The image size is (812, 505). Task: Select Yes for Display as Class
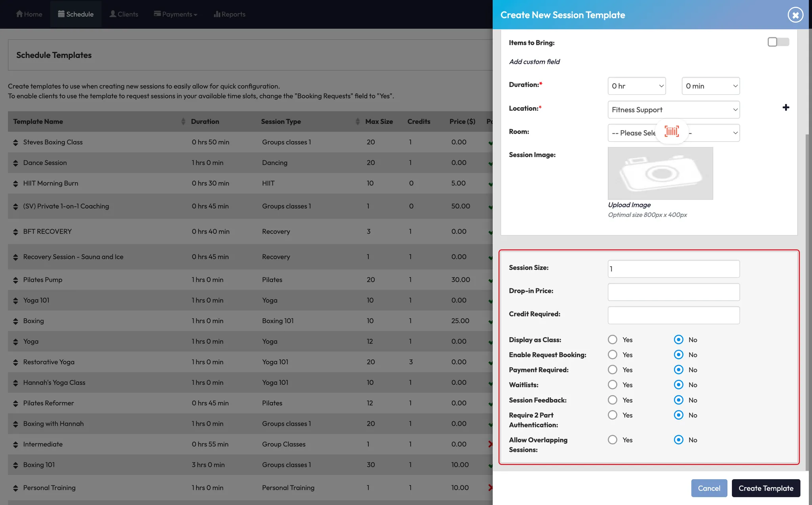[613, 340]
